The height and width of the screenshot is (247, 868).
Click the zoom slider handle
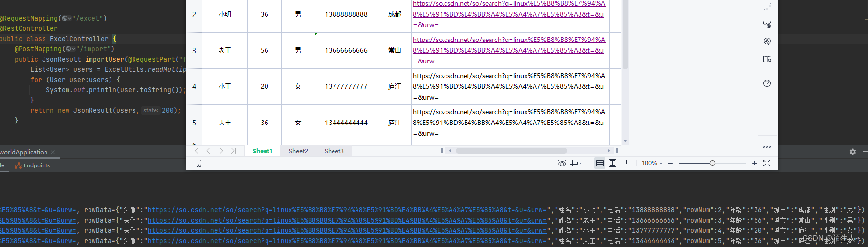(x=712, y=163)
